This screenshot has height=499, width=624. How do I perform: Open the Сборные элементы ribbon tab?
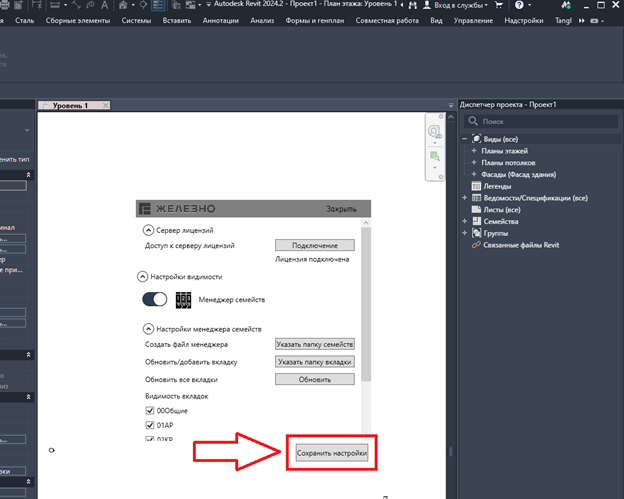pyautogui.click(x=78, y=20)
